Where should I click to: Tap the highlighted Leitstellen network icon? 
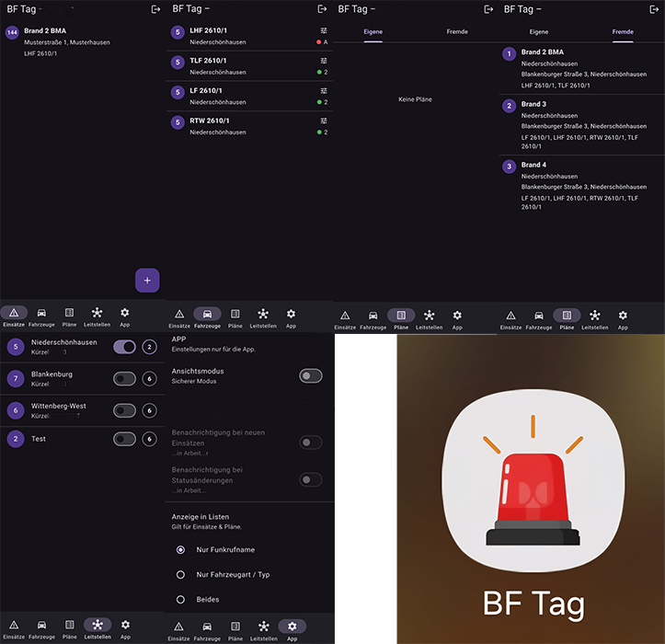point(97,625)
